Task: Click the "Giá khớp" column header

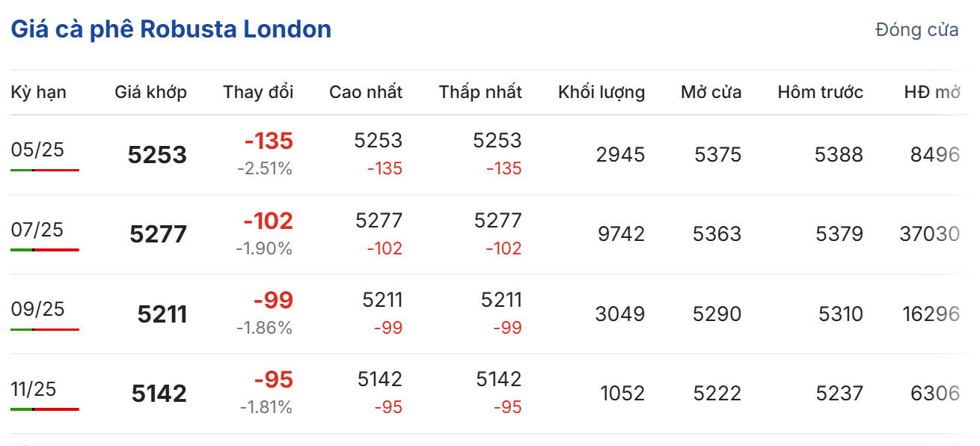Action: click(x=150, y=92)
